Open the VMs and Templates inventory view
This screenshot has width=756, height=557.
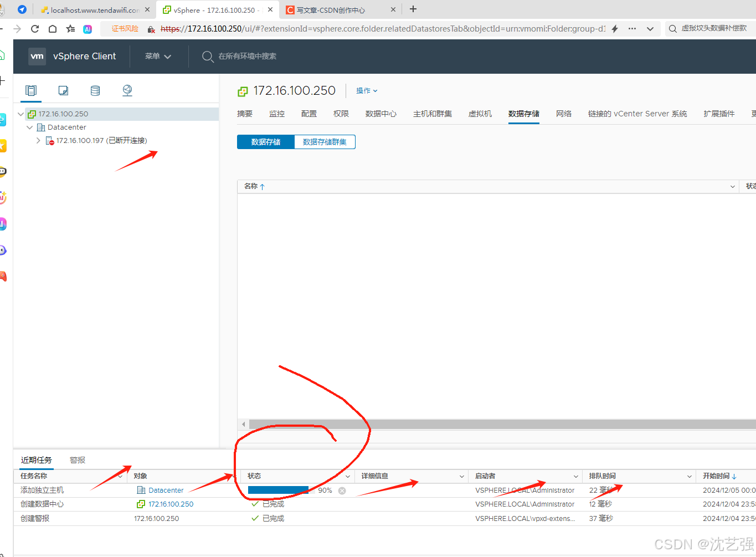click(x=63, y=90)
